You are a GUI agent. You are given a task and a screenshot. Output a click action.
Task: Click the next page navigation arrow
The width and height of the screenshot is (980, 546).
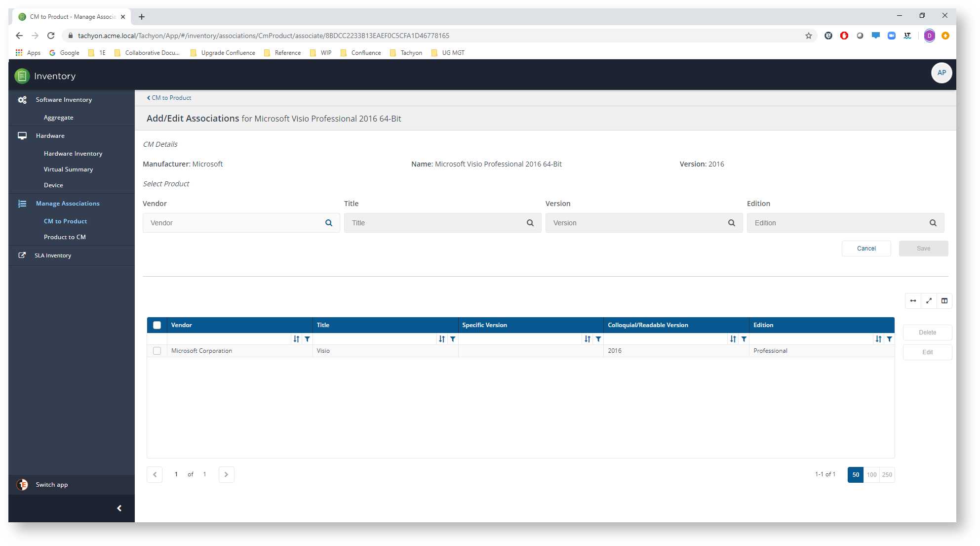226,474
